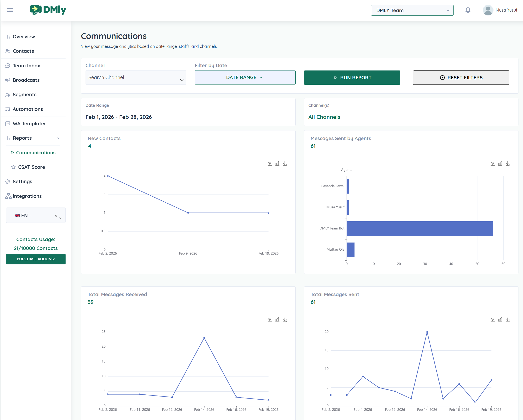
Task: Click the Musa Yusuf profile avatar
Action: click(488, 10)
